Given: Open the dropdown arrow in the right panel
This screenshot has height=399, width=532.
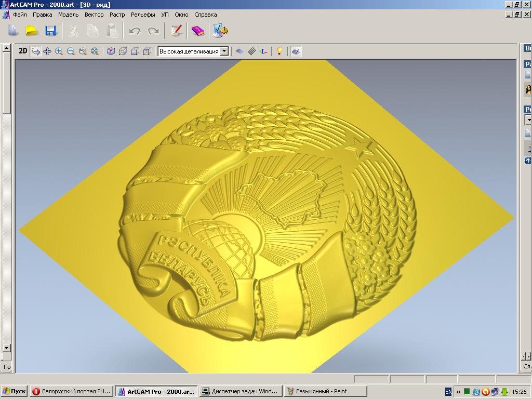Looking at the screenshot, I should (x=528, y=120).
